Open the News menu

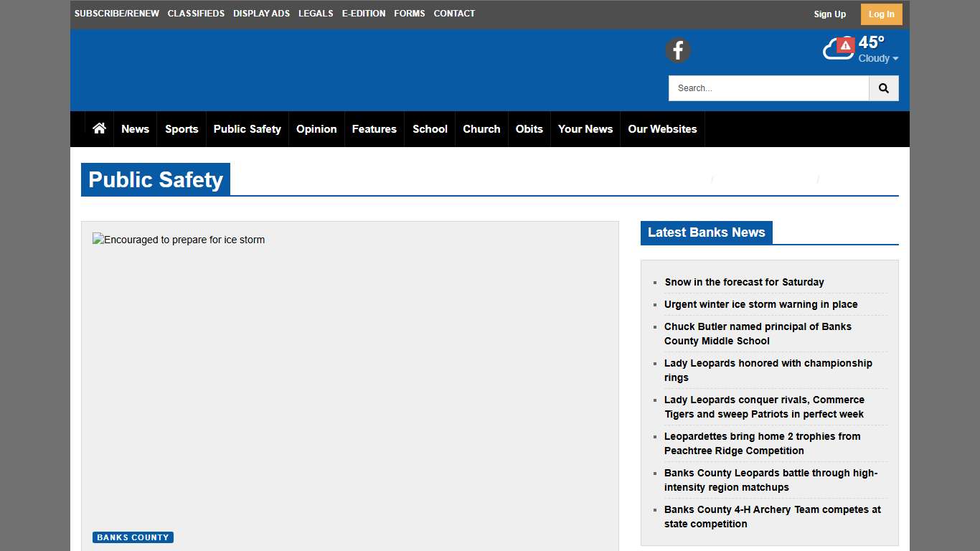pos(135,129)
